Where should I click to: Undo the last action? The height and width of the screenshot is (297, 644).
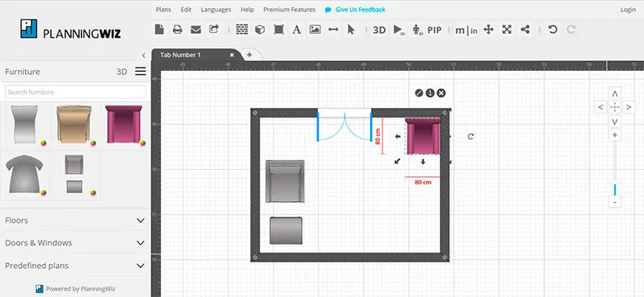coord(553,30)
